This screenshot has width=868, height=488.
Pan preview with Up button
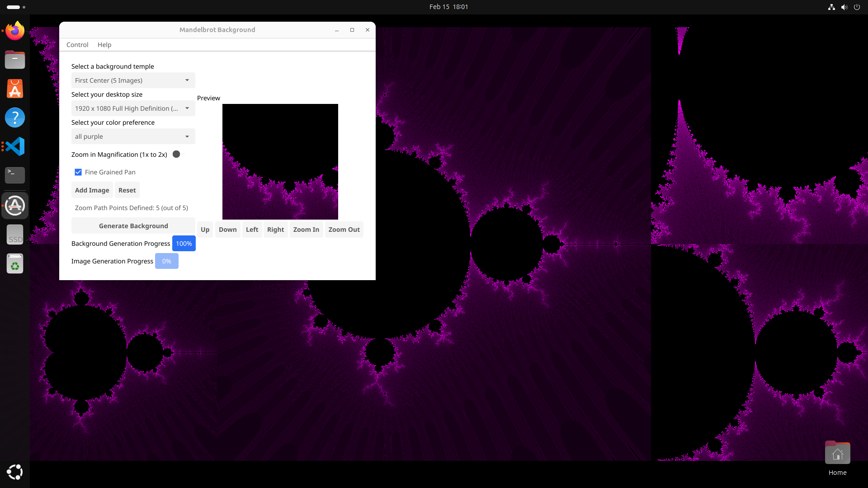point(205,230)
